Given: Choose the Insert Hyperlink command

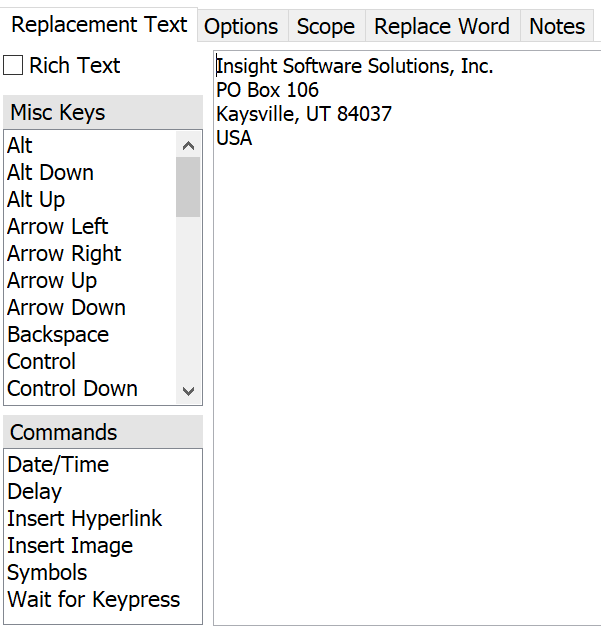Looking at the screenshot, I should click(84, 519).
